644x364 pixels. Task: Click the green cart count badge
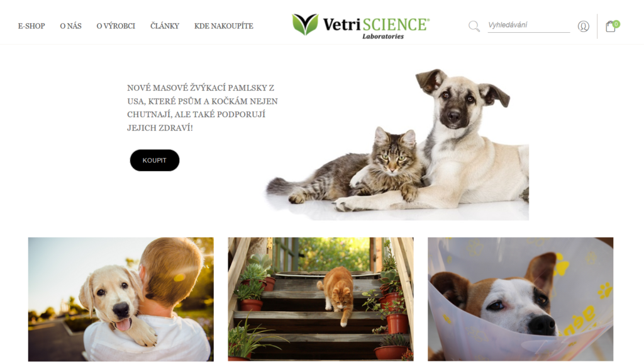tap(616, 24)
